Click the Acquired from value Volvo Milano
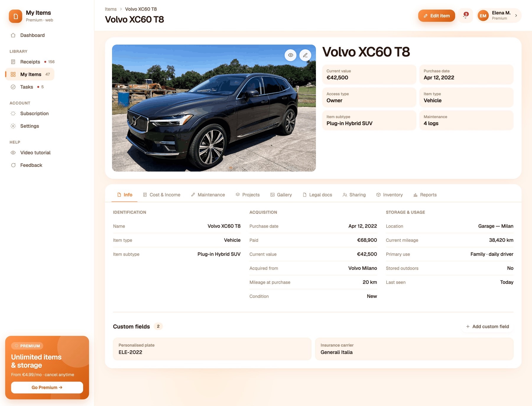The width and height of the screenshot is (532, 406). 363,268
